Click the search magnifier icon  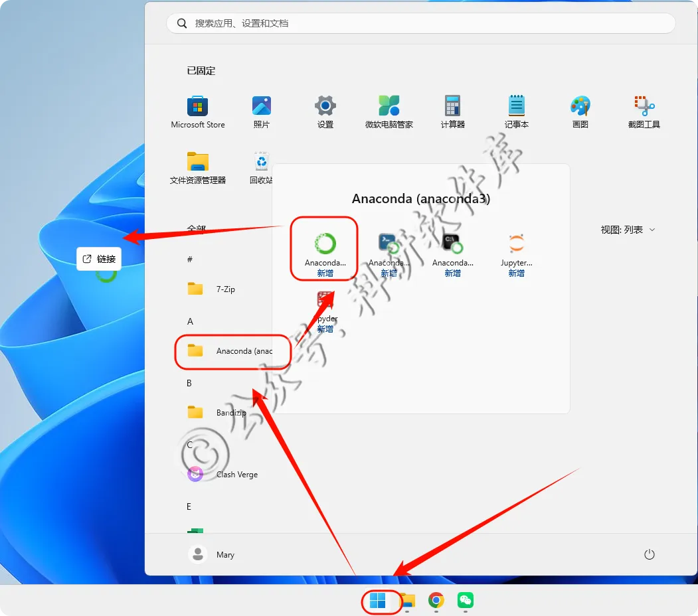181,23
